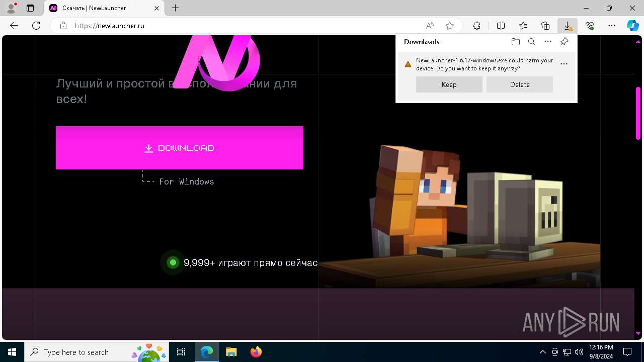The height and width of the screenshot is (362, 644).
Task: Pin the Downloads panel
Action: point(564,42)
